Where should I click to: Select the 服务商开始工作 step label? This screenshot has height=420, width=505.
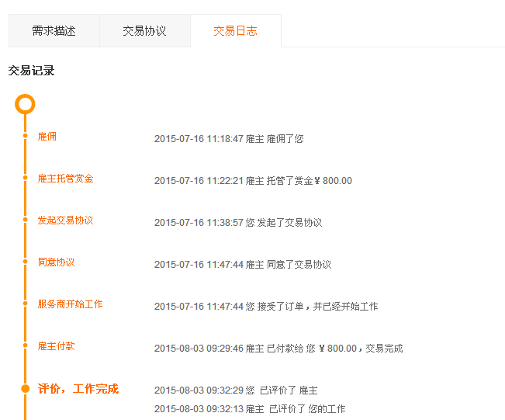[x=70, y=304]
